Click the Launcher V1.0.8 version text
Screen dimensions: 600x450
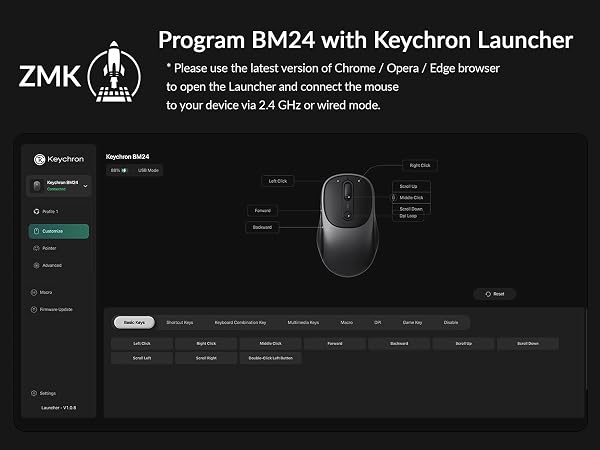59,408
